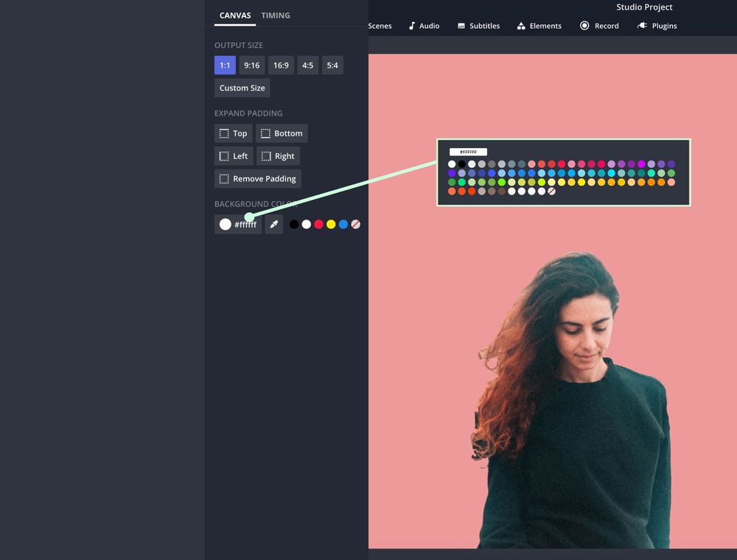
Task: Open the Elements panel
Action: tap(539, 26)
